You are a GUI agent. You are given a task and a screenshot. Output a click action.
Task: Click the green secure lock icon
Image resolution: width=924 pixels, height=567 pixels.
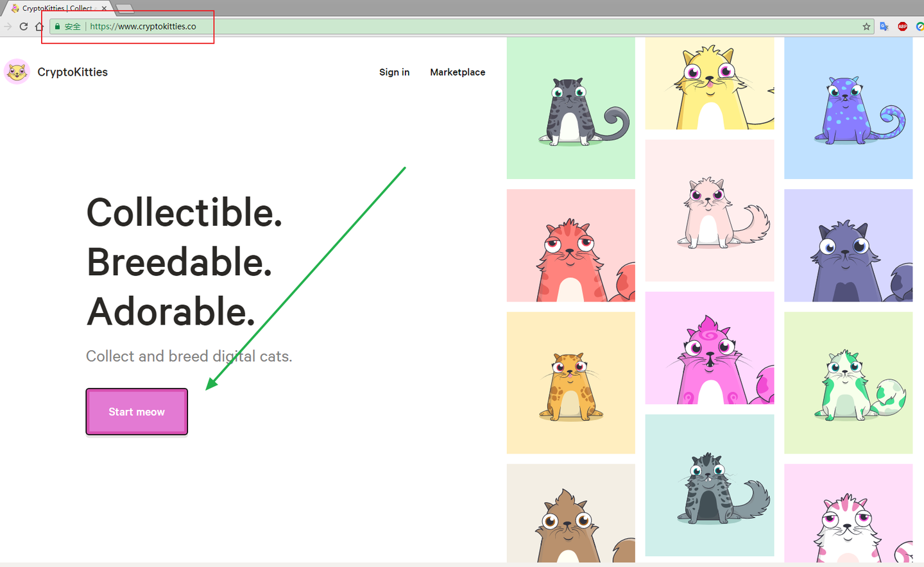tap(57, 26)
